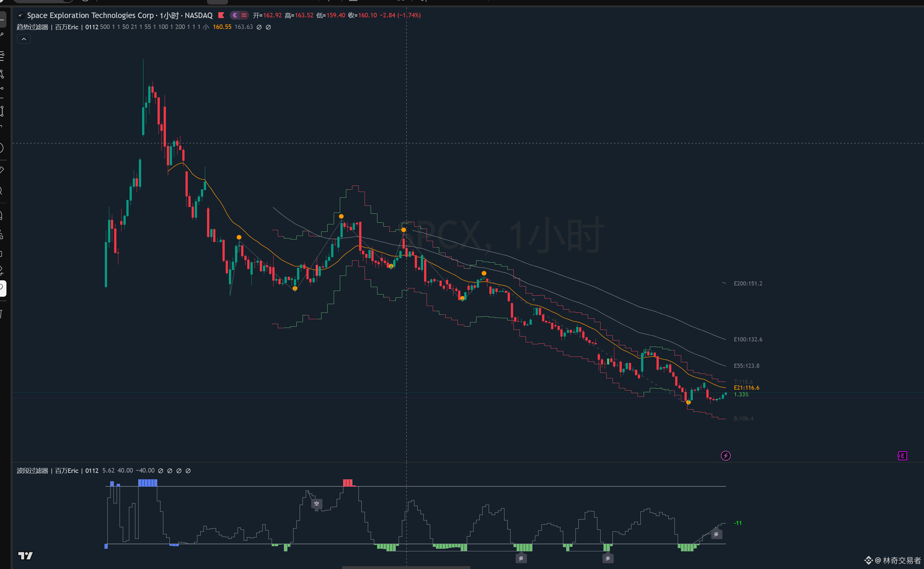924x569 pixels.
Task: Click first ∅ value after -40.00
Action: pyautogui.click(x=161, y=471)
